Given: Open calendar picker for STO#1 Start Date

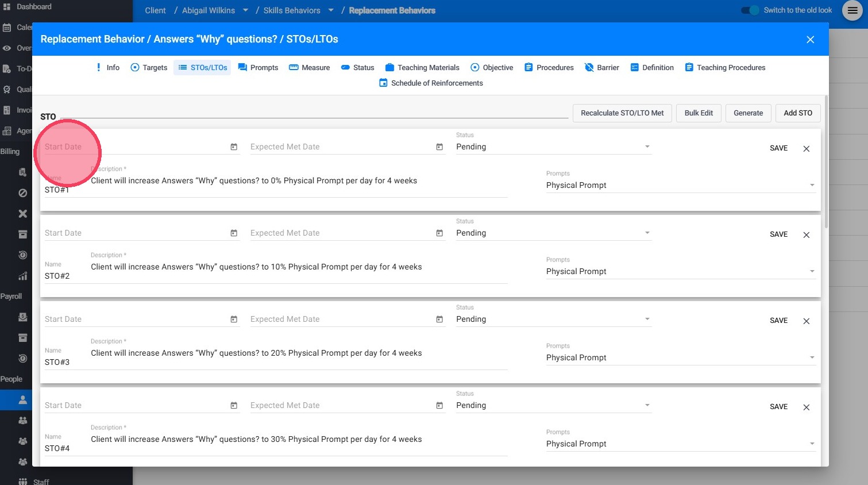Looking at the screenshot, I should pyautogui.click(x=234, y=147).
